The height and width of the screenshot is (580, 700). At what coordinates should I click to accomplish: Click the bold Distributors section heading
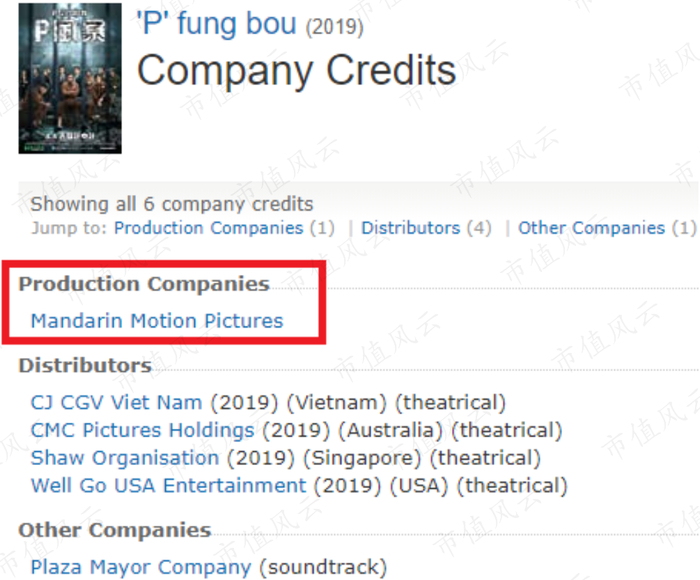[85, 366]
